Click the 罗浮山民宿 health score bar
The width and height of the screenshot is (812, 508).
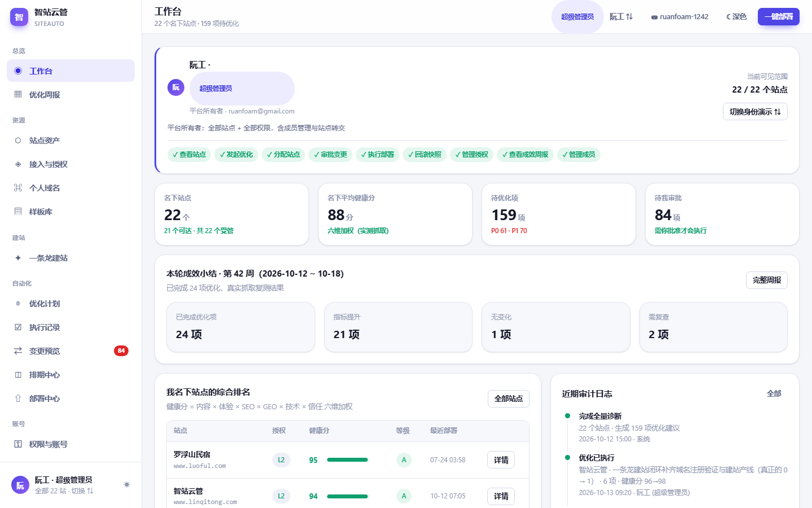(x=347, y=460)
